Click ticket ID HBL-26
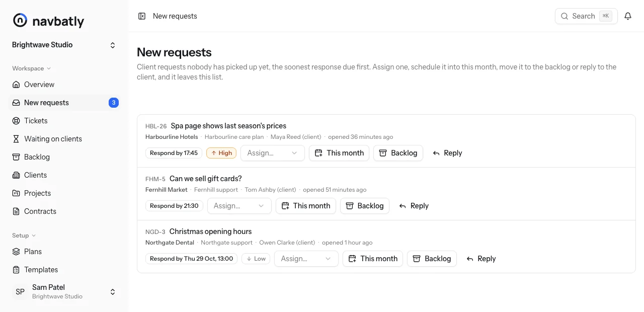The width and height of the screenshot is (644, 312). coord(156,126)
